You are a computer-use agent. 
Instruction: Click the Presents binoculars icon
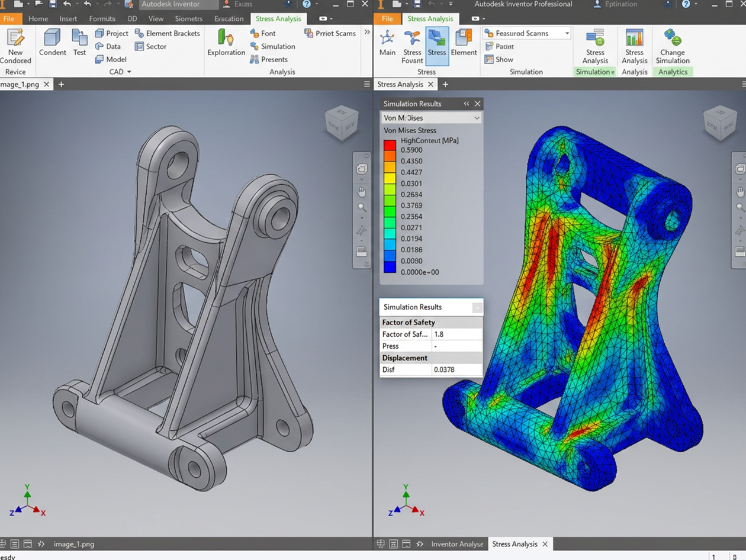pos(255,59)
